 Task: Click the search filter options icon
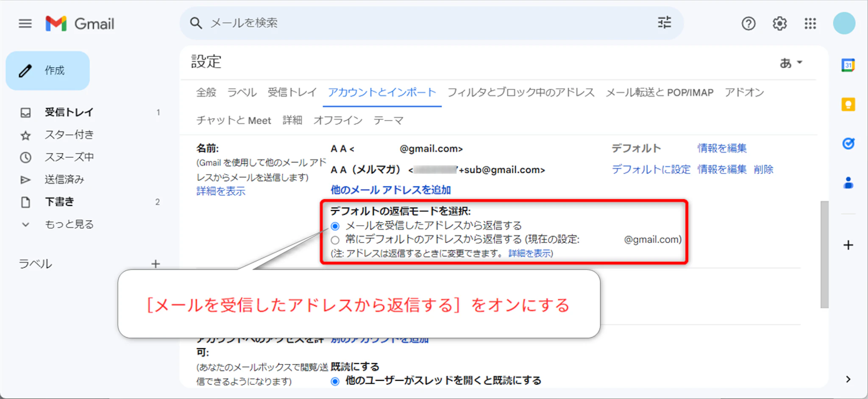click(664, 22)
